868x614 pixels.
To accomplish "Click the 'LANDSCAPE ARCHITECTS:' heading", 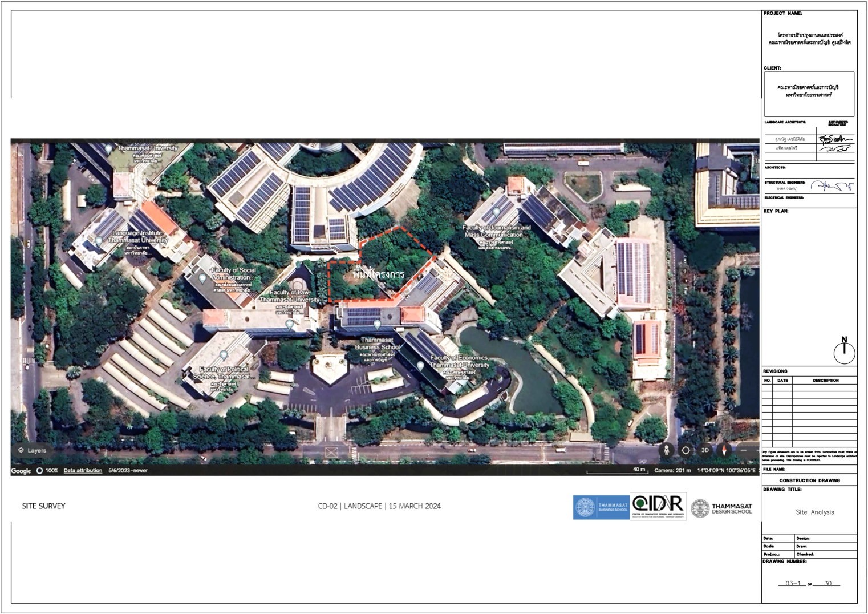I will (785, 122).
